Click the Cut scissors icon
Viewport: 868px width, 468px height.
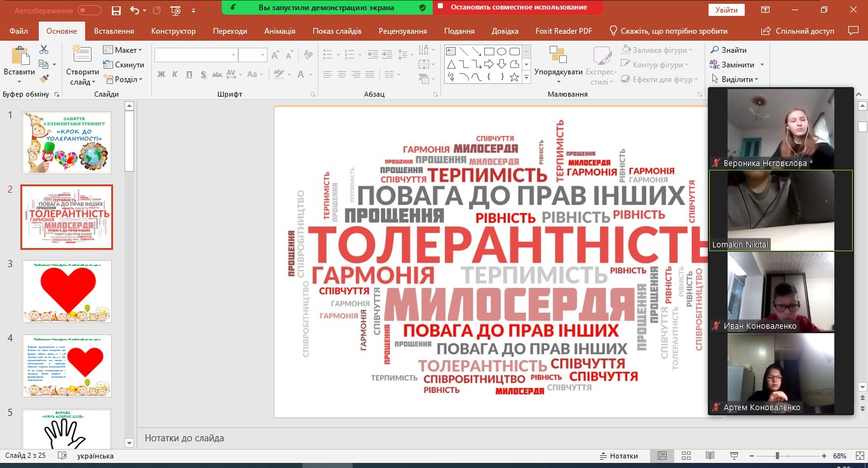tap(44, 50)
